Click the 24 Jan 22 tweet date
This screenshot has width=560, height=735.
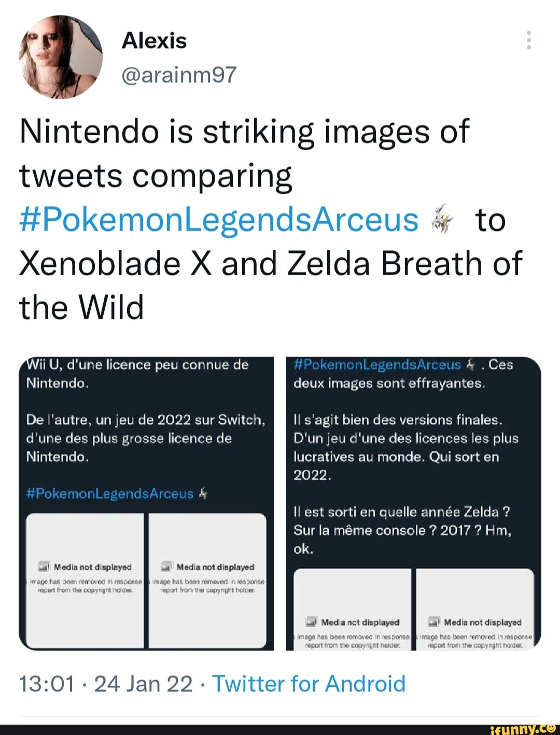click(144, 684)
